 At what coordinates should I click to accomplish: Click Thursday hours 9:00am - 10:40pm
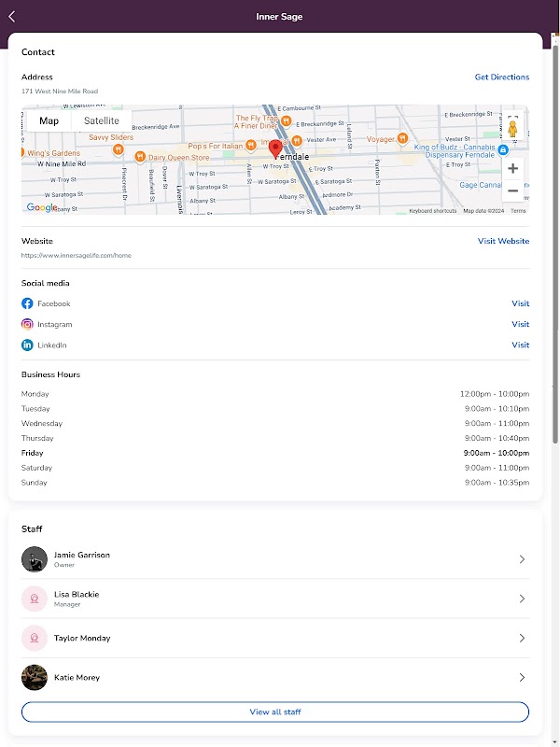pyautogui.click(x=497, y=438)
